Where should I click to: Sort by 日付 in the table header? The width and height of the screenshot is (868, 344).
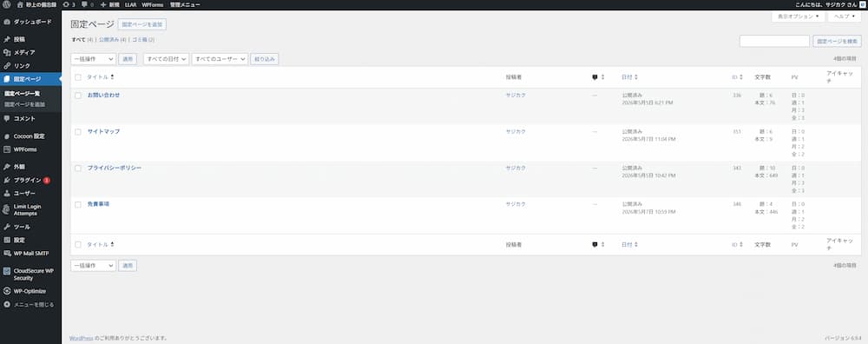630,77
